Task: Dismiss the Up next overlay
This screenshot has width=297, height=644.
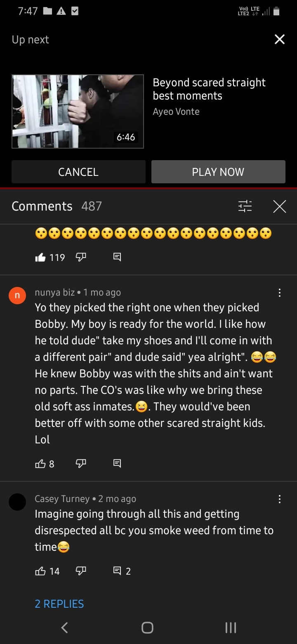Action: [x=279, y=39]
